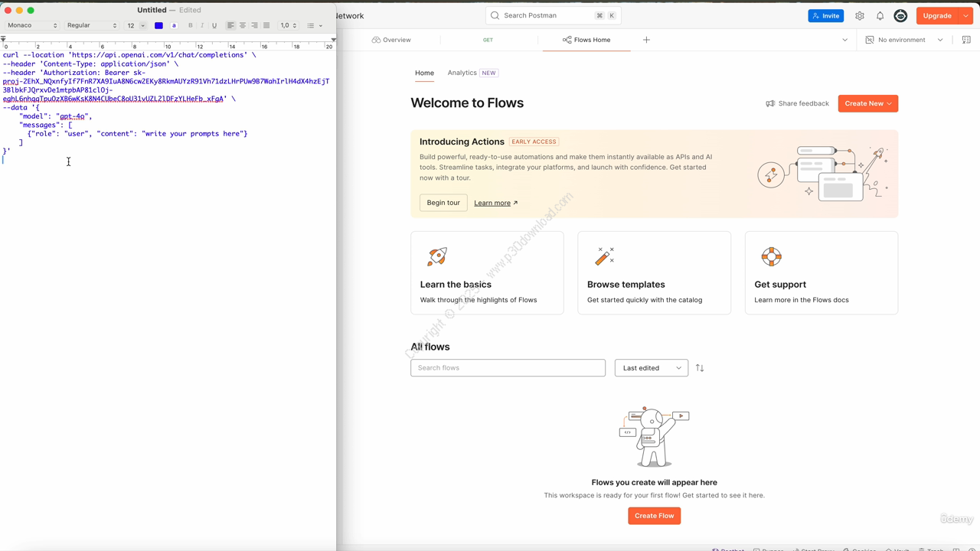The height and width of the screenshot is (551, 980).
Task: Open the user avatar icon in Postman
Action: (x=900, y=15)
